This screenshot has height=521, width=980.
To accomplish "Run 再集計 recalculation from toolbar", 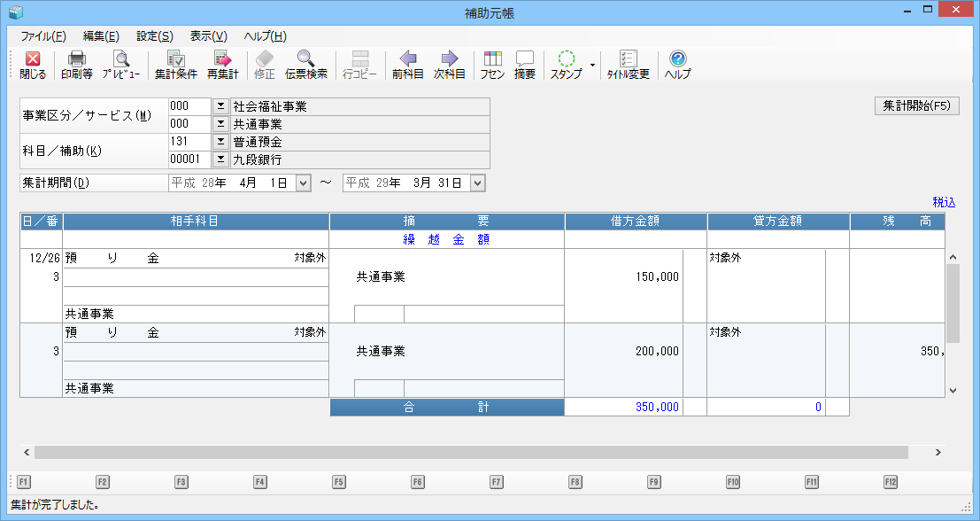I will point(223,65).
